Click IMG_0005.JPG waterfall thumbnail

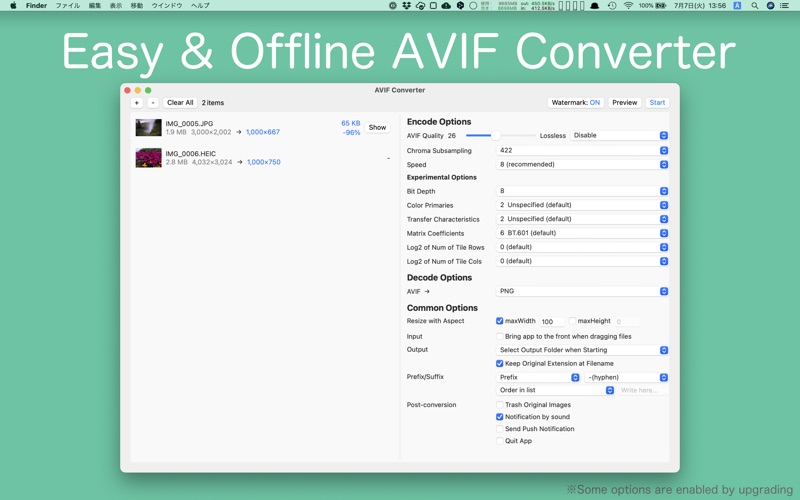click(x=148, y=128)
